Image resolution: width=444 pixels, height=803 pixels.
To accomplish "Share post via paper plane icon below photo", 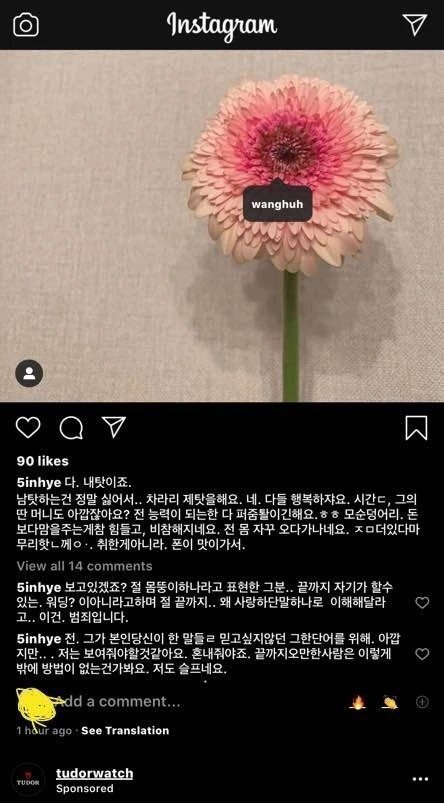I will pyautogui.click(x=114, y=427).
